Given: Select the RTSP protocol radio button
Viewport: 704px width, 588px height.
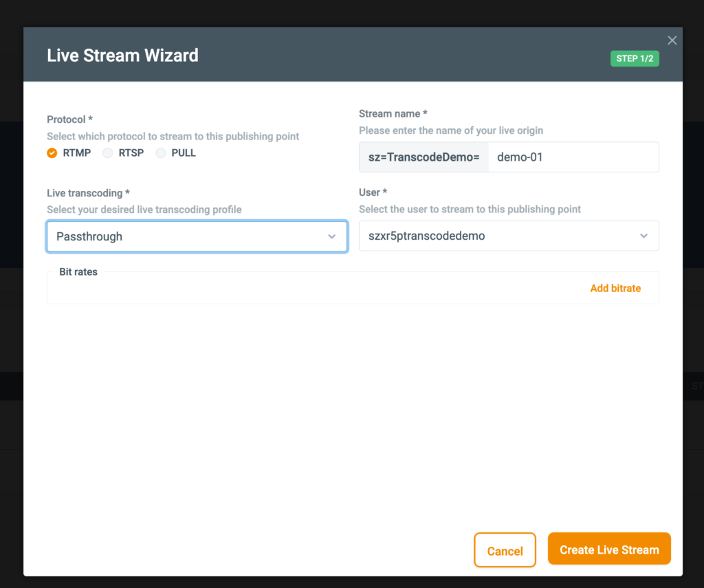Looking at the screenshot, I should pos(108,152).
